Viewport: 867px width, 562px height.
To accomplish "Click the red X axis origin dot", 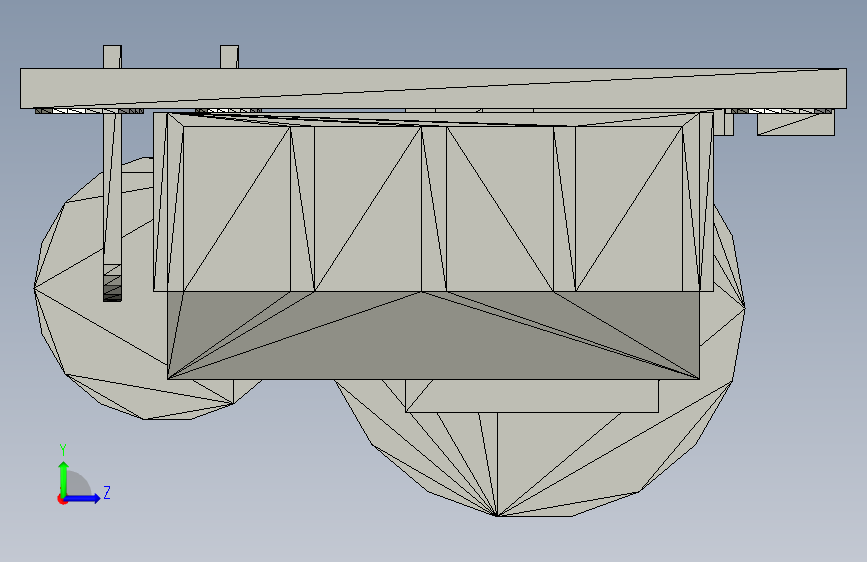I will point(62,499).
